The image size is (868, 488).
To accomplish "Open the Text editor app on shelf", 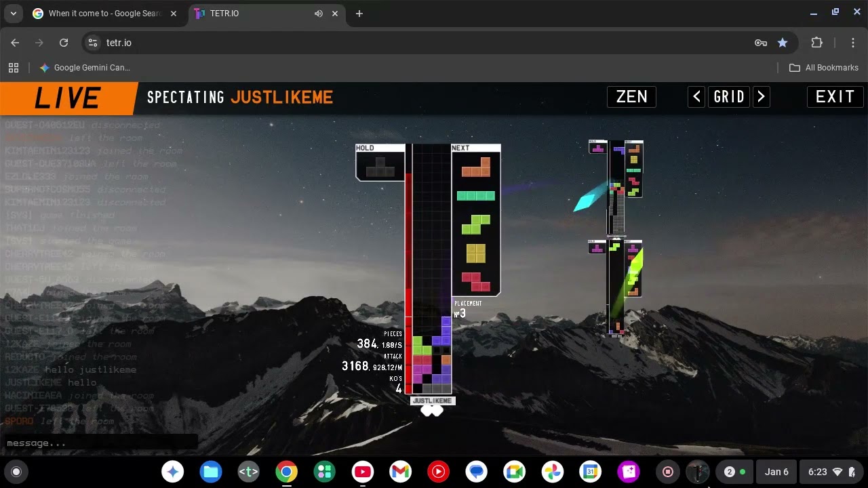I will click(249, 472).
